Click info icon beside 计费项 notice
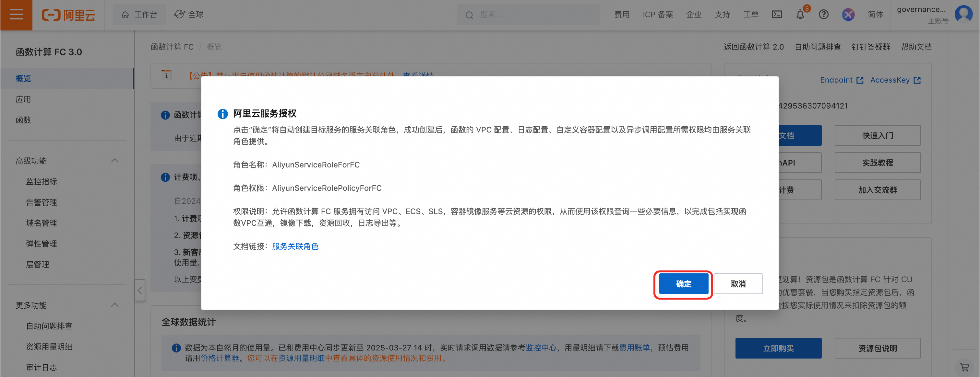 click(165, 177)
